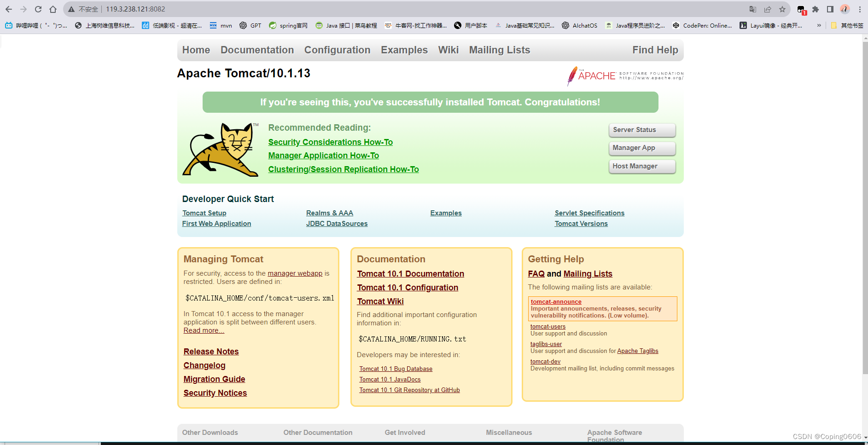Click the browser forward arrow
The height and width of the screenshot is (445, 868).
coord(23,9)
